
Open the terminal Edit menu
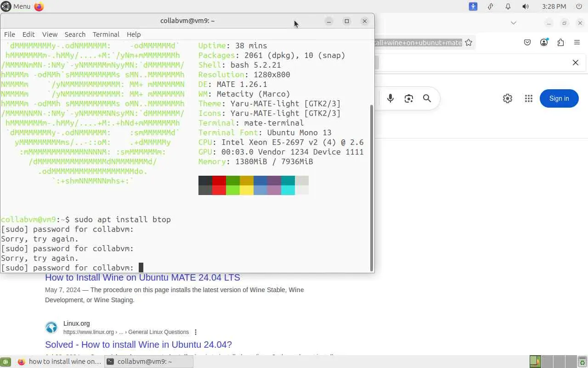pos(28,34)
